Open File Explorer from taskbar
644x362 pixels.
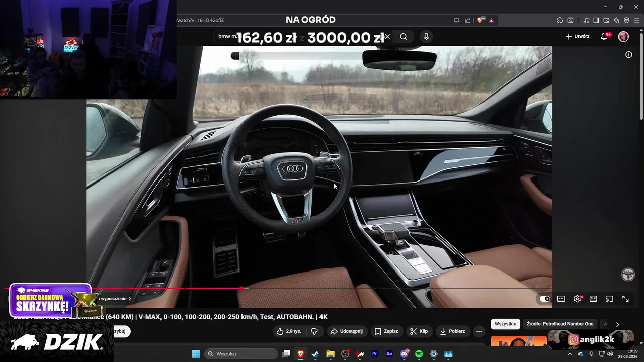point(330,354)
